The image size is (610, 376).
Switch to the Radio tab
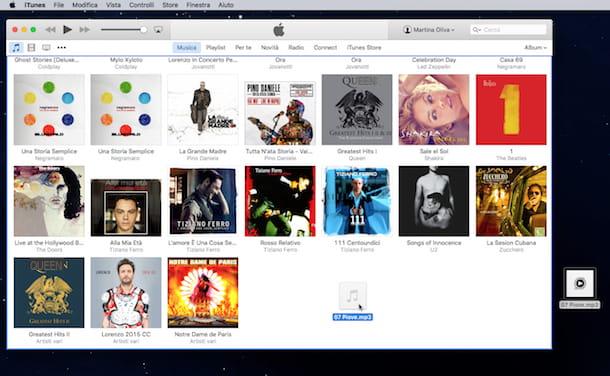296,47
